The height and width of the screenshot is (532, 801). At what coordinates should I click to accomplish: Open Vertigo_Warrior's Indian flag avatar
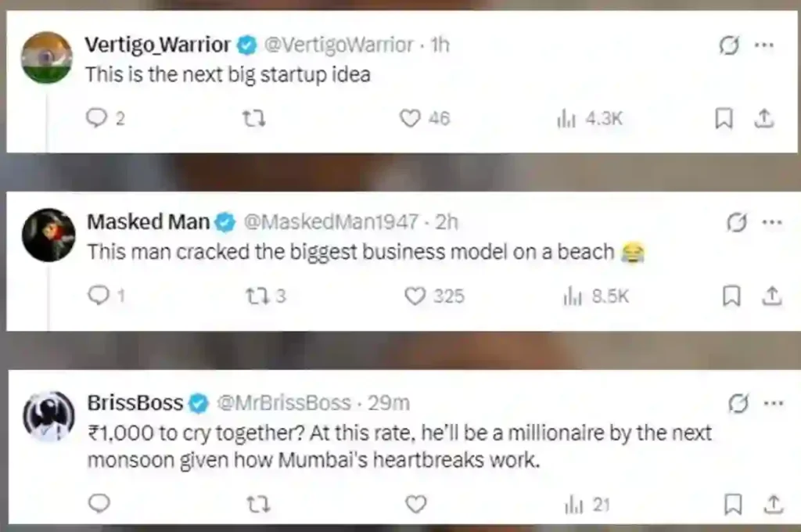click(47, 57)
